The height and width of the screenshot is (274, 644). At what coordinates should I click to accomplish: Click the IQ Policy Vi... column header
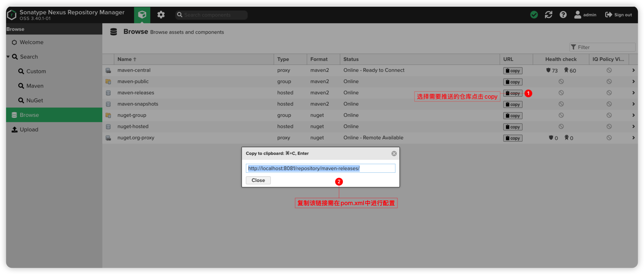(609, 59)
